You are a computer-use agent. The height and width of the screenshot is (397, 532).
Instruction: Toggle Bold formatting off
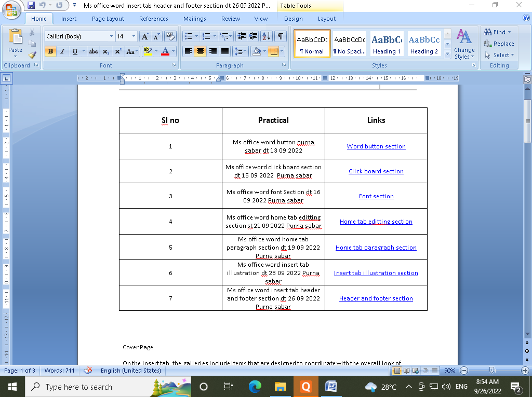click(x=50, y=51)
